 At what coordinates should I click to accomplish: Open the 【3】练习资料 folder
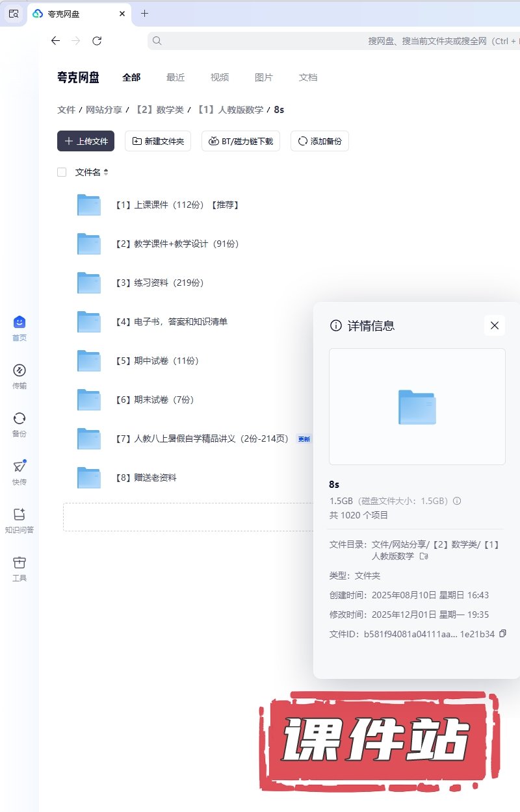click(159, 283)
